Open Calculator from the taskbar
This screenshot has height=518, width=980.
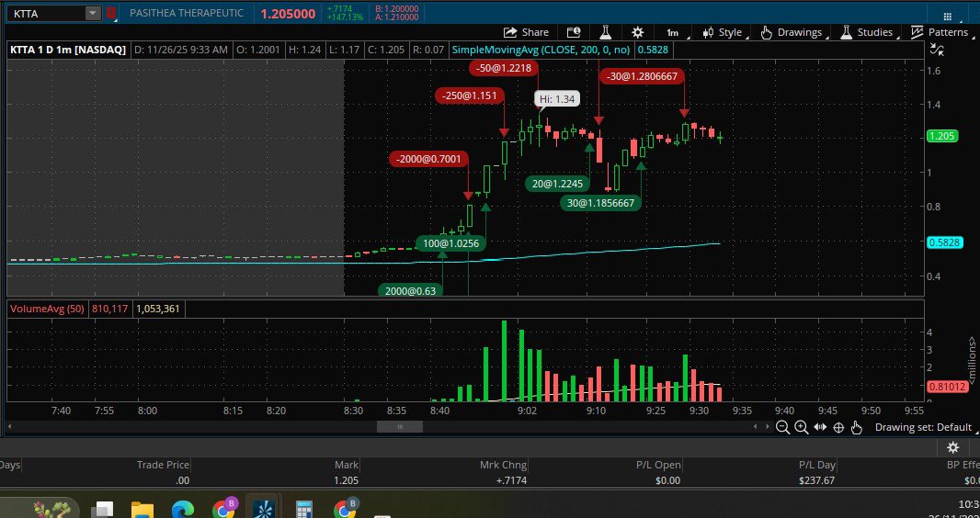(303, 509)
